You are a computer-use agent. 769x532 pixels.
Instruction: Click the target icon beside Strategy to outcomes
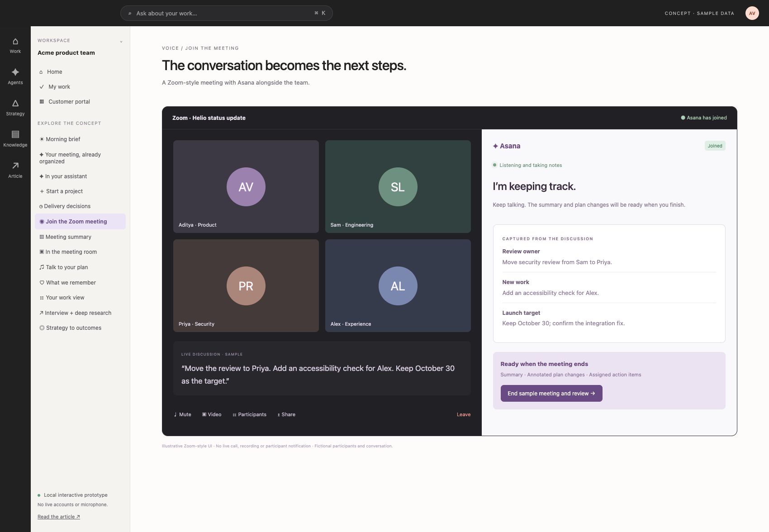(x=42, y=328)
